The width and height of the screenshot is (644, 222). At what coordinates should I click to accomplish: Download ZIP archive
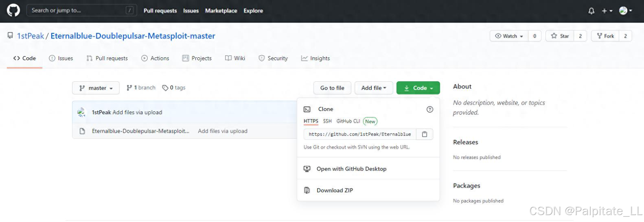[368, 190]
